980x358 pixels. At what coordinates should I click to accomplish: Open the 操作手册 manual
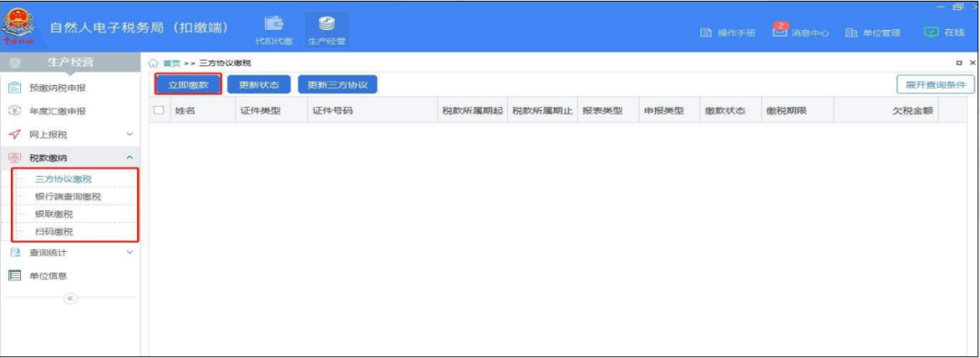[x=728, y=33]
